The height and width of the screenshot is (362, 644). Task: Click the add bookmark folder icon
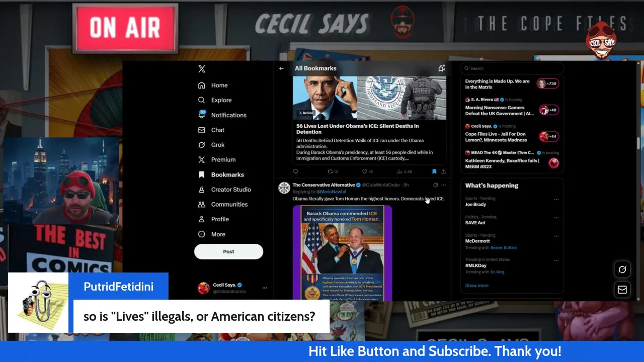point(441,68)
